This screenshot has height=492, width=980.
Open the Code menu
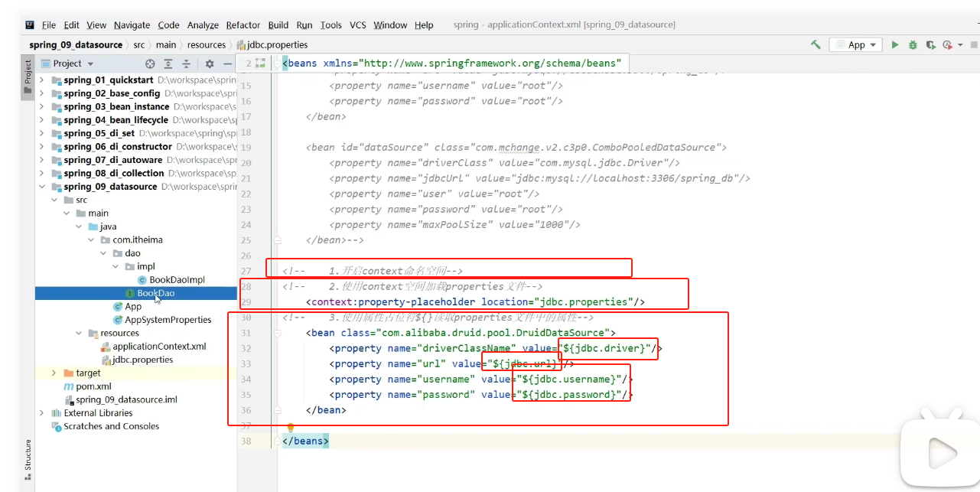168,24
